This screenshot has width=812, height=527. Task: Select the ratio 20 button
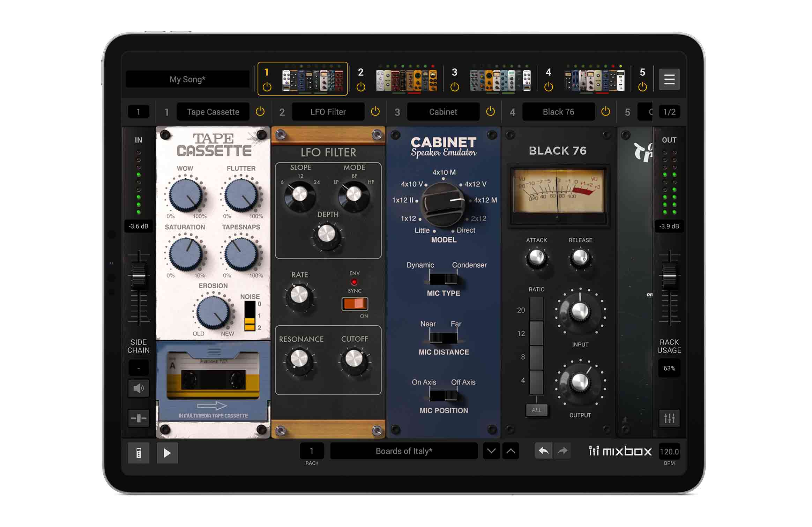click(x=537, y=309)
